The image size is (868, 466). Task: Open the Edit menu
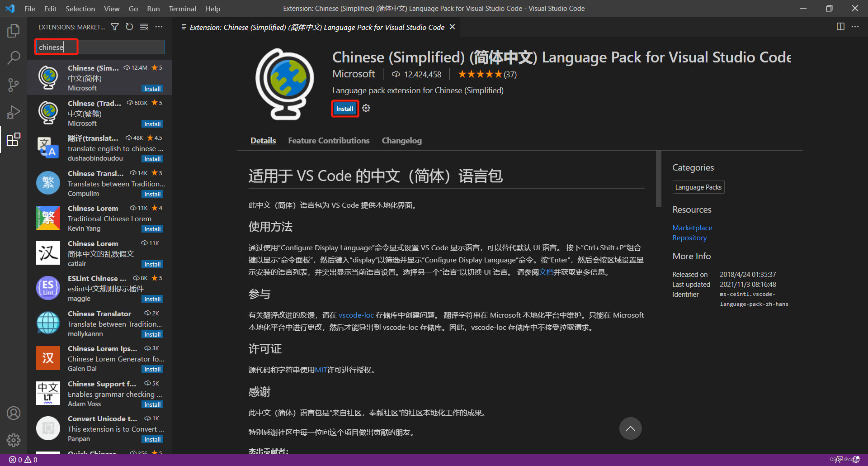point(50,9)
